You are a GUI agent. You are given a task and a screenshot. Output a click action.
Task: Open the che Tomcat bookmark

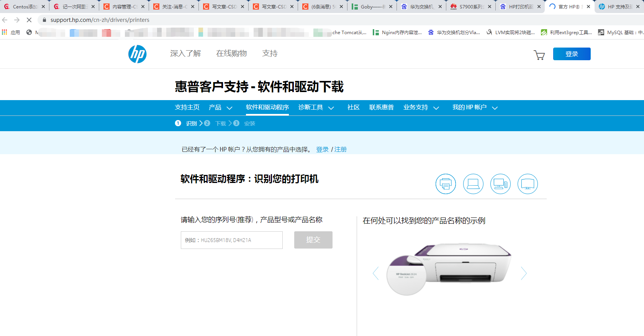[349, 33]
